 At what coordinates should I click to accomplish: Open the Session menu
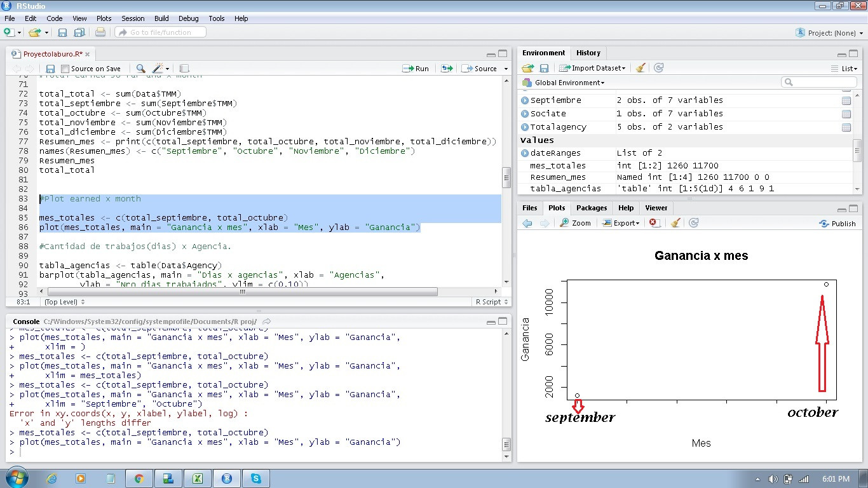[x=133, y=18]
